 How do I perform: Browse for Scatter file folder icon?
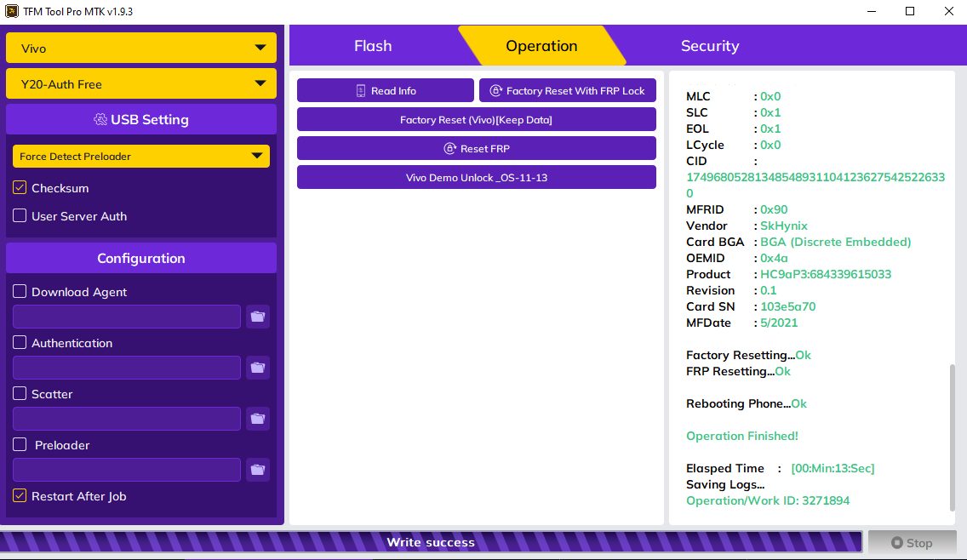click(258, 419)
